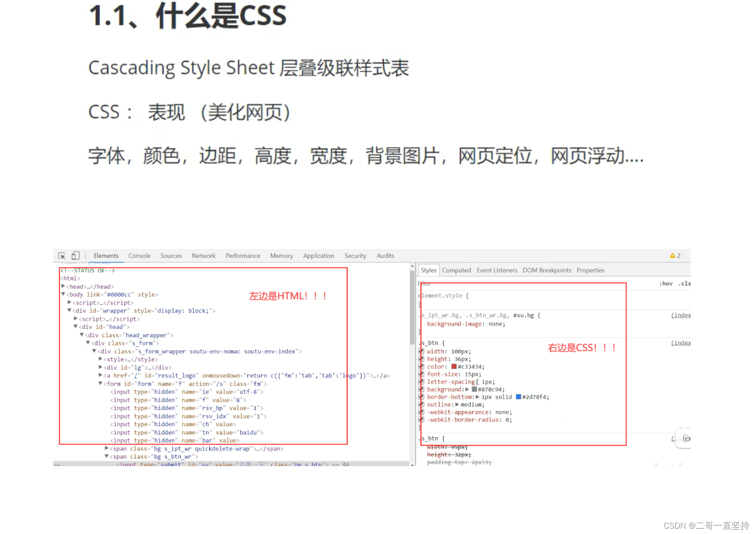Image resolution: width=756 pixels, height=534 pixels.
Task: Select the Styles pane tab
Action: [x=428, y=270]
